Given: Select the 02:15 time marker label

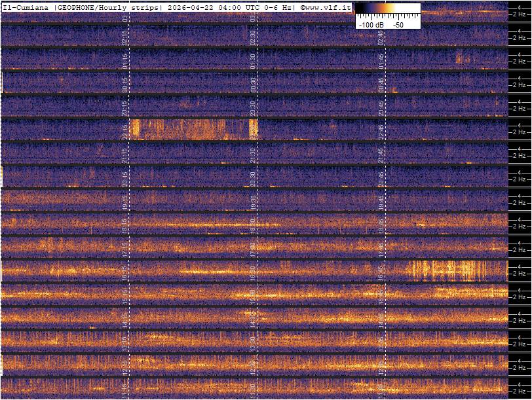Looking at the screenshot, I should tap(125, 35).
